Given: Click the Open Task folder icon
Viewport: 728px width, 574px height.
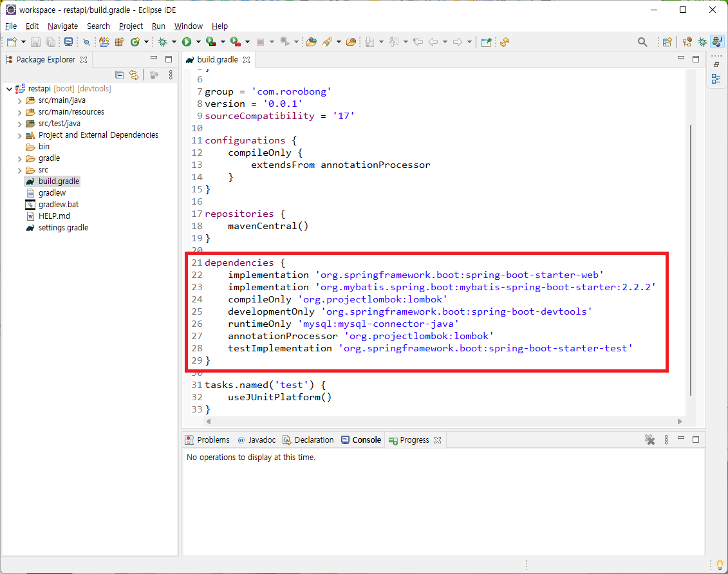Looking at the screenshot, I should [x=351, y=42].
